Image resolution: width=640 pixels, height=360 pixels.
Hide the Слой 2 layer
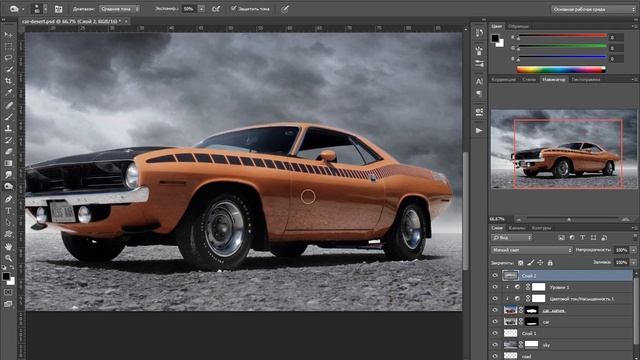pos(495,276)
